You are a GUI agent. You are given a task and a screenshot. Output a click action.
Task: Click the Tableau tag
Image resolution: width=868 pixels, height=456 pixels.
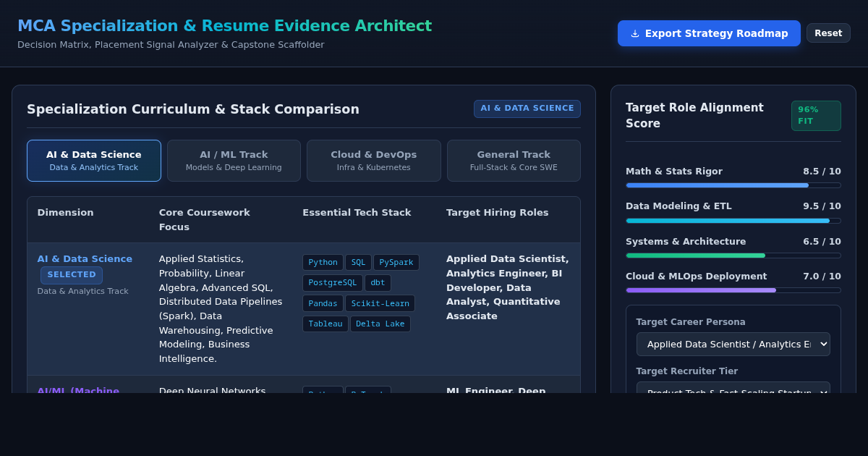[325, 324]
